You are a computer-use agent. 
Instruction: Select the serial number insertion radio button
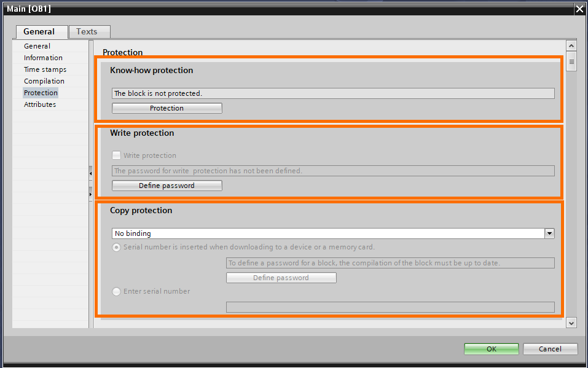tap(116, 247)
